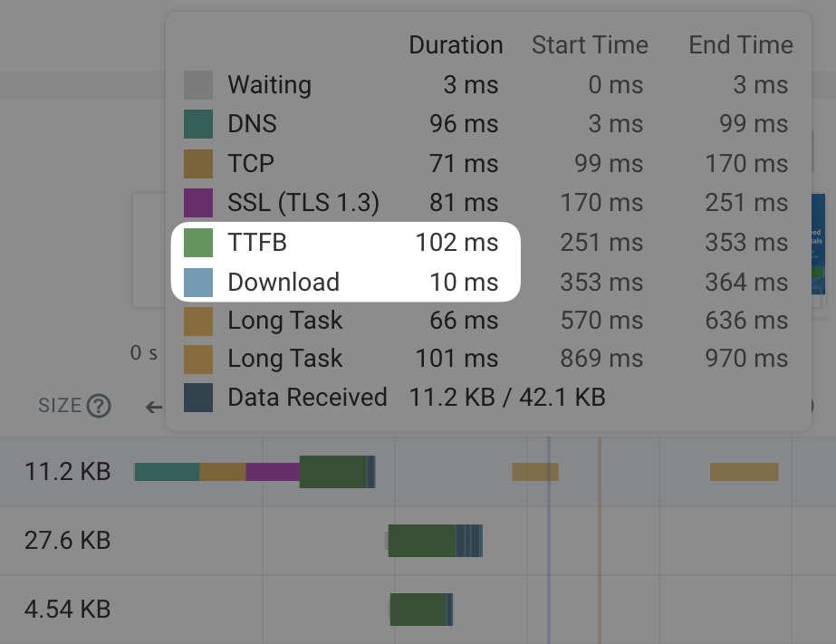Click the left arrow next to SIZE
836x644 pixels.
[154, 407]
